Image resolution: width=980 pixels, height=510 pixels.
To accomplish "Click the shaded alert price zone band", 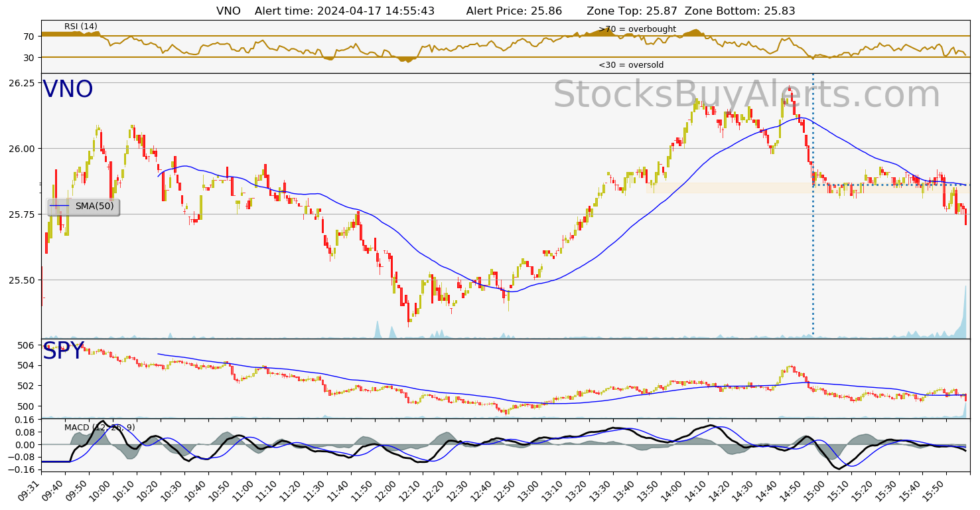I will (x=807, y=188).
